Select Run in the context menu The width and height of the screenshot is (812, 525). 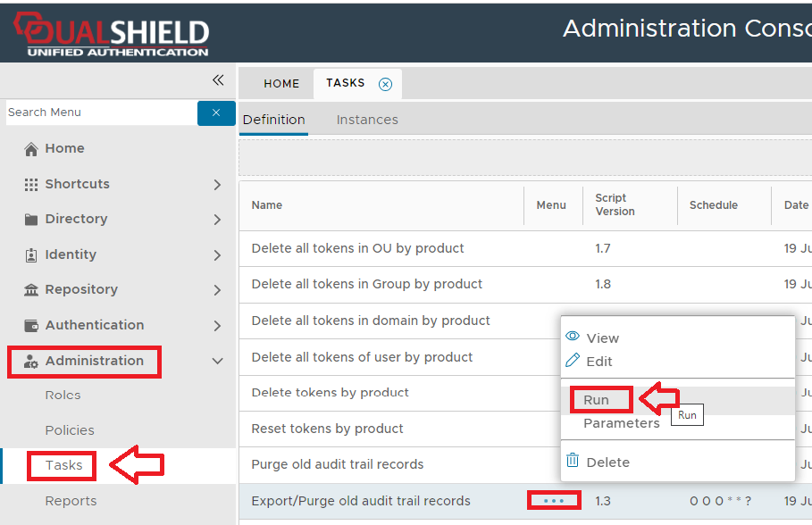tap(597, 400)
